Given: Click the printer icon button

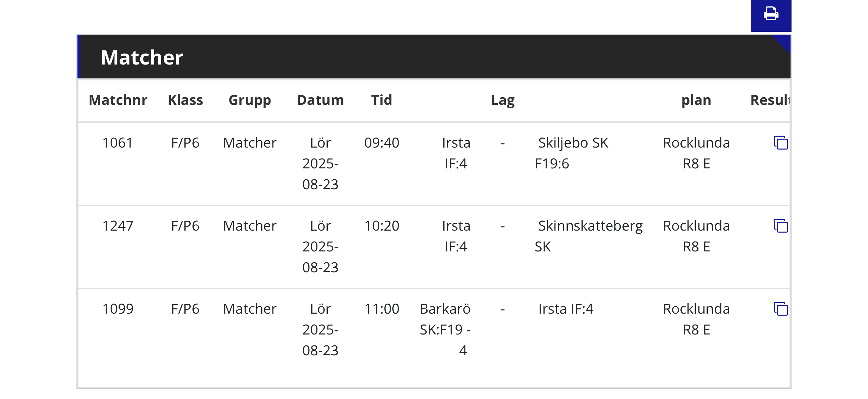Looking at the screenshot, I should coord(771,14).
